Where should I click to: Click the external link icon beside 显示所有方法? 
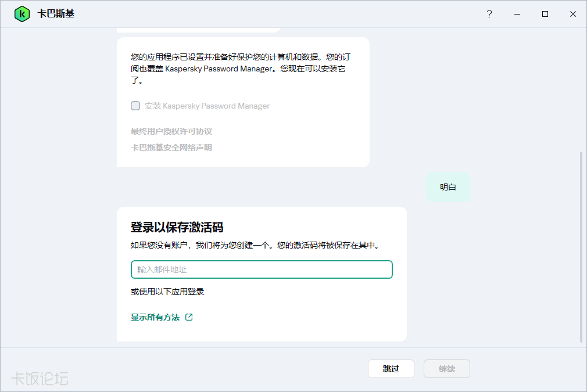tap(189, 317)
